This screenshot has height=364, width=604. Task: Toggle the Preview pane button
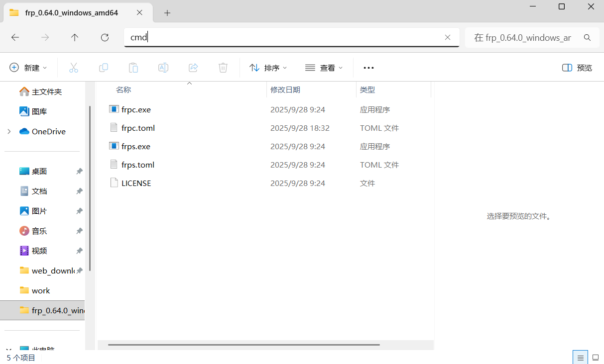click(x=577, y=68)
